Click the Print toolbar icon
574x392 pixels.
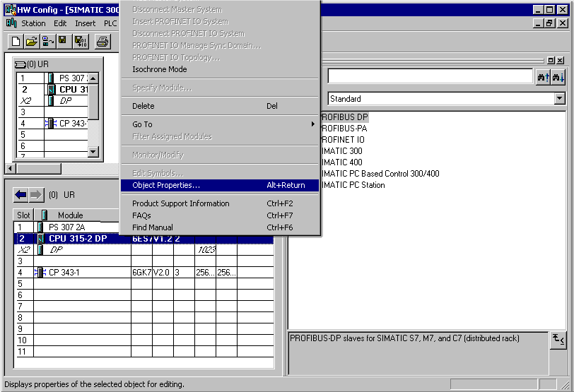102,42
